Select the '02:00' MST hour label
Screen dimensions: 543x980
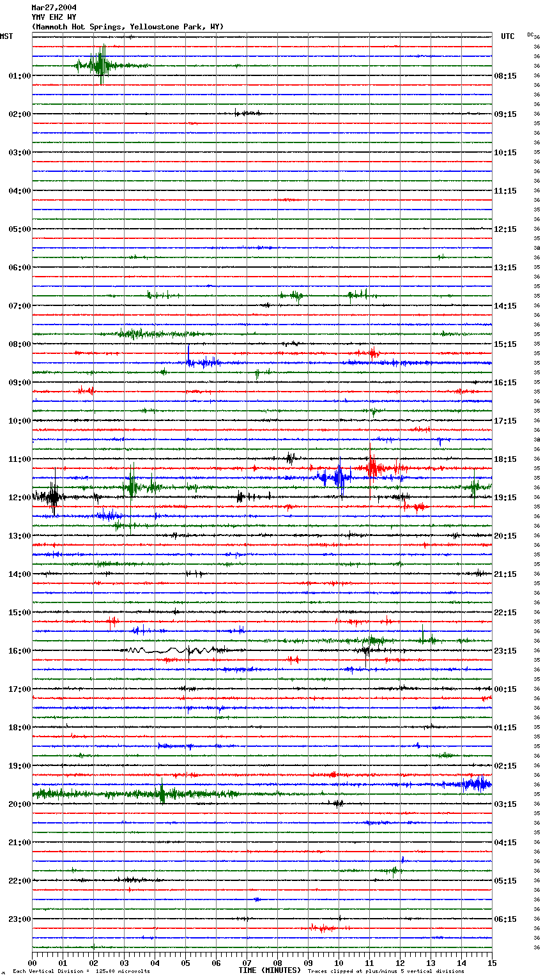(x=20, y=114)
